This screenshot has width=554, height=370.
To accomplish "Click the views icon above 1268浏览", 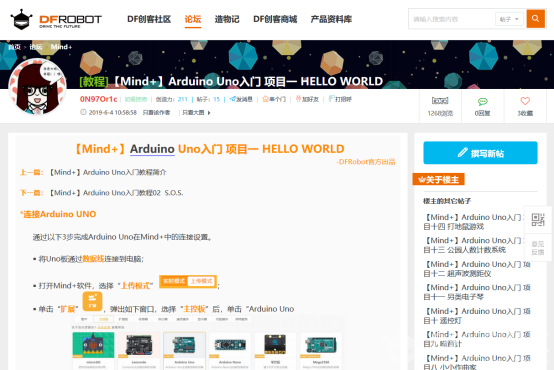I will pyautogui.click(x=440, y=101).
